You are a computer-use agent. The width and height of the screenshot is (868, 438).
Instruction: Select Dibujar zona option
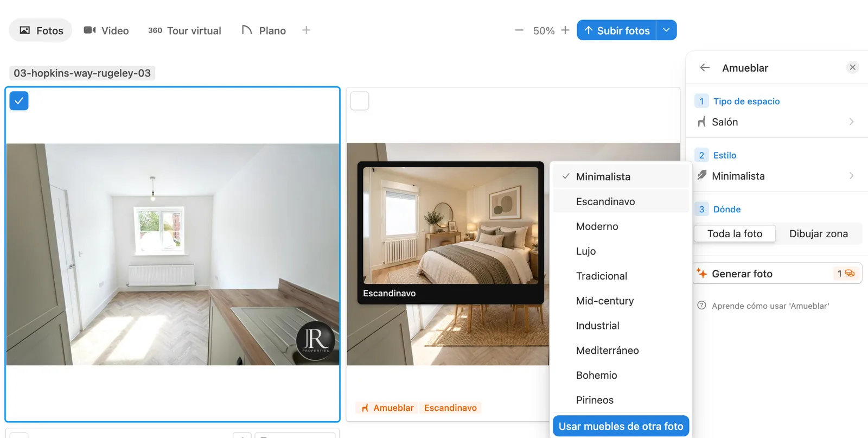click(x=818, y=233)
